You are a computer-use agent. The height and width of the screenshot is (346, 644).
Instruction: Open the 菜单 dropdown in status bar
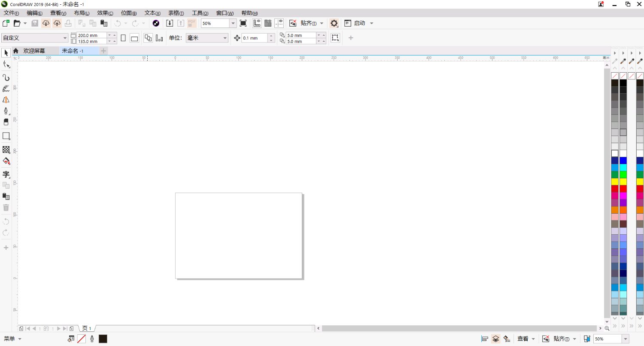(13, 339)
